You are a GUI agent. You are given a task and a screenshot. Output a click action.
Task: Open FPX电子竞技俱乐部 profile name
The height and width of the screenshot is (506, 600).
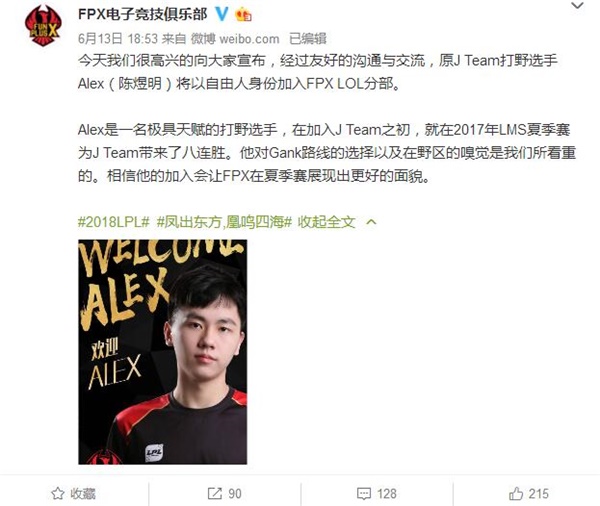click(x=143, y=15)
